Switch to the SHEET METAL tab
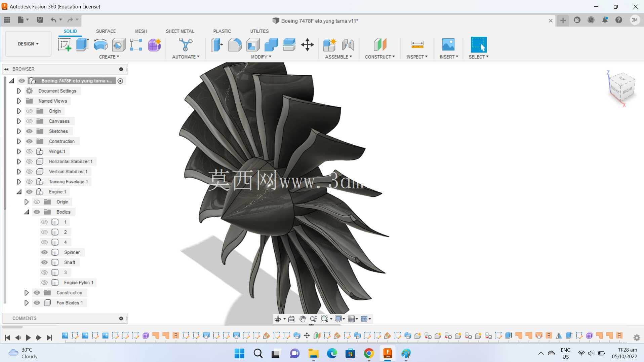Viewport: 644px width, 362px height. (x=180, y=31)
